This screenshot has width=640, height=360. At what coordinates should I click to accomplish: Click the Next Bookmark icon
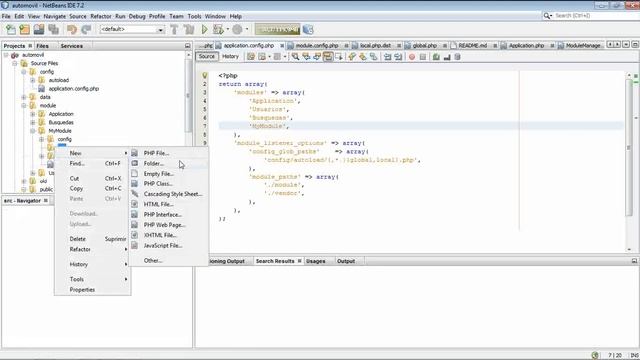pyautogui.click(x=362, y=57)
